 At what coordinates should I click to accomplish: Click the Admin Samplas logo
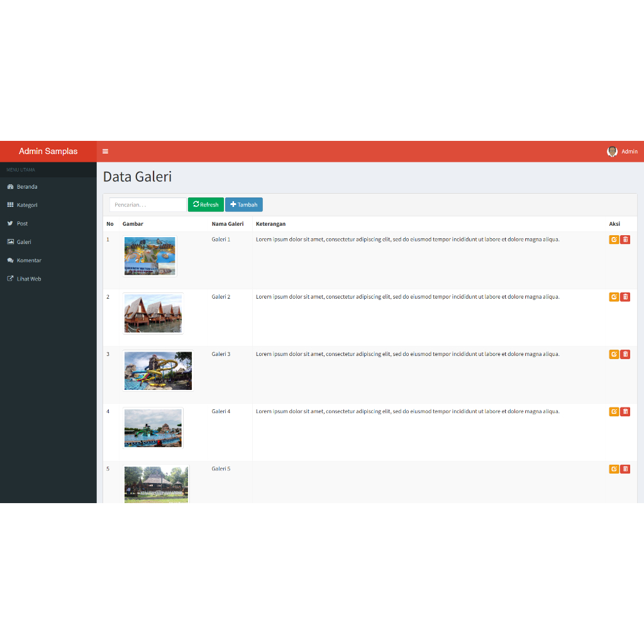click(48, 152)
